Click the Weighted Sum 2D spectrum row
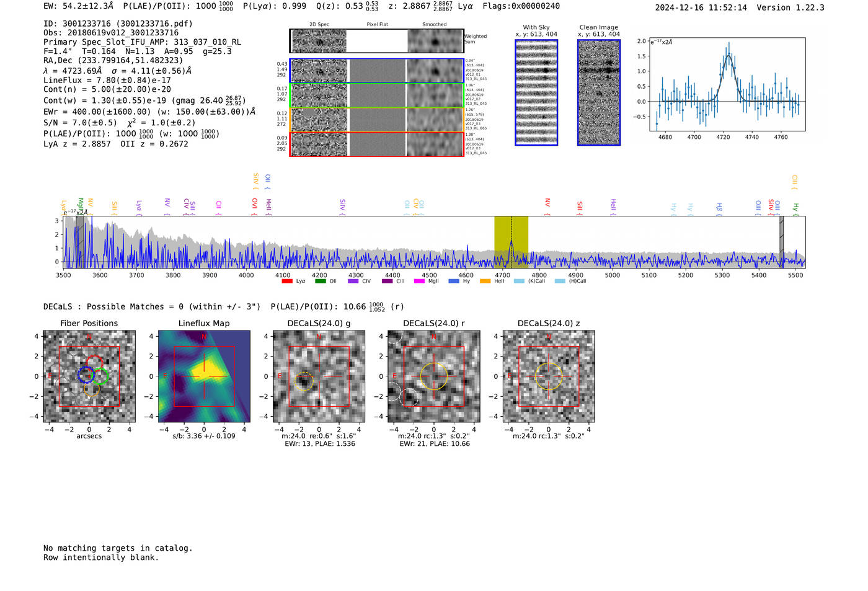Viewport: 868px width, 591px height. coord(376,41)
